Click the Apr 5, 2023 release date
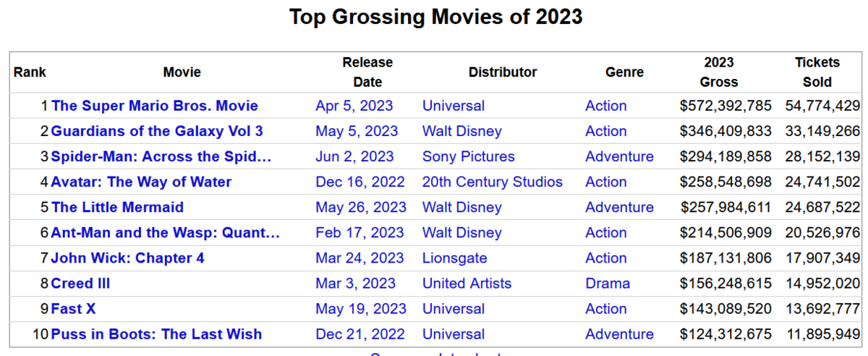The height and width of the screenshot is (356, 868). pos(354,106)
